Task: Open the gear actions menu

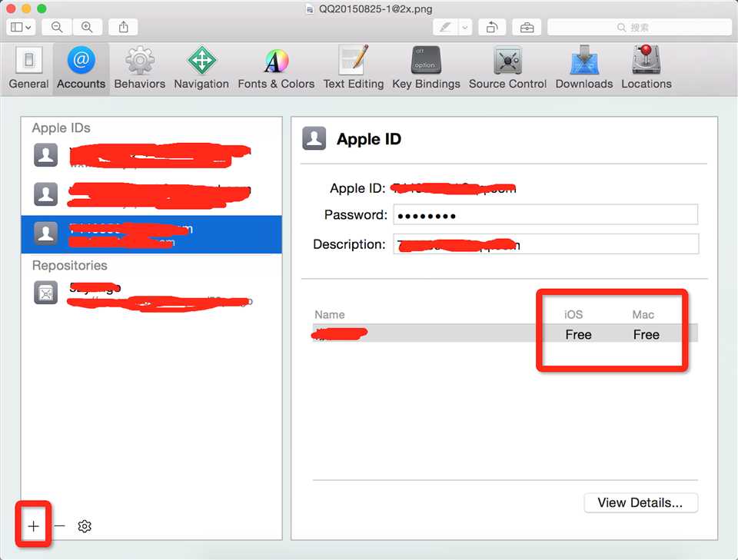Action: [x=85, y=526]
